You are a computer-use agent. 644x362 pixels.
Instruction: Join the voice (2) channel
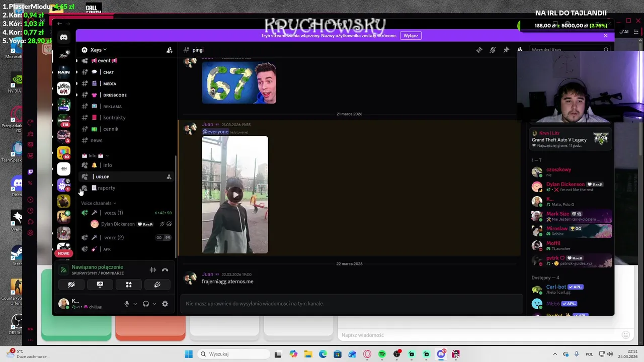[x=126, y=237]
